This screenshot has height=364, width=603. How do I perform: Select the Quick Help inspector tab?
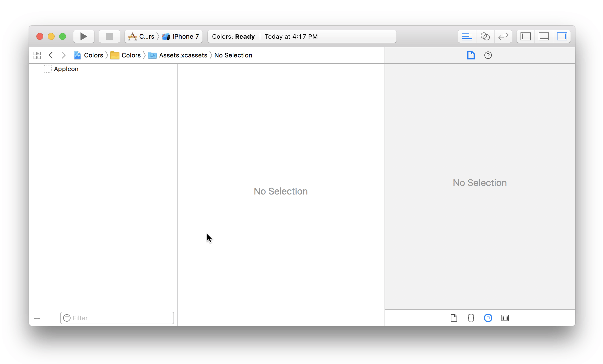tap(488, 55)
